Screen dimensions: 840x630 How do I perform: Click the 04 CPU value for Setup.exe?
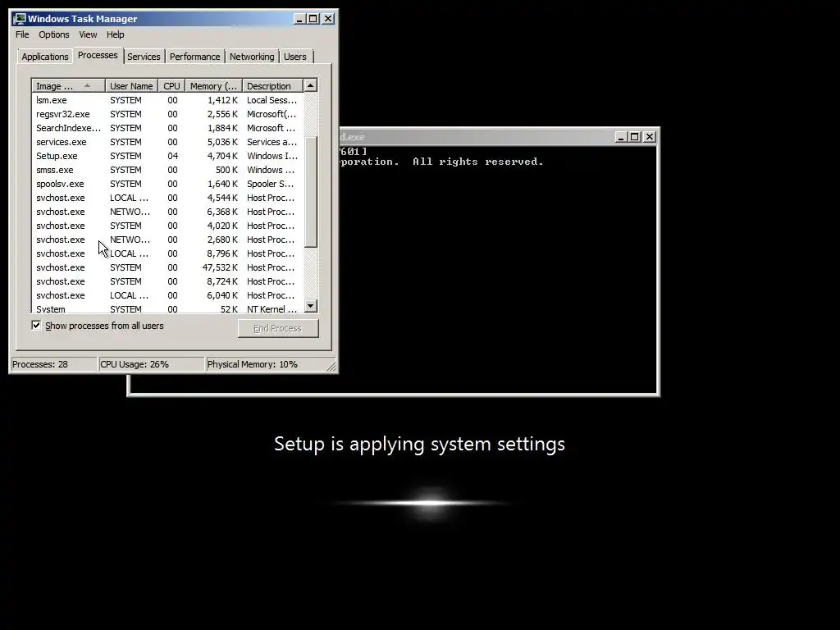point(172,156)
